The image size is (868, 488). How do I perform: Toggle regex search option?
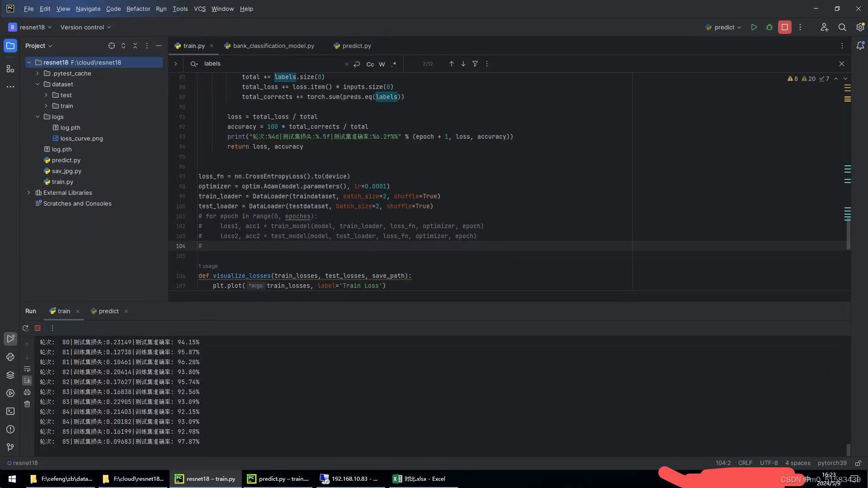pos(394,64)
